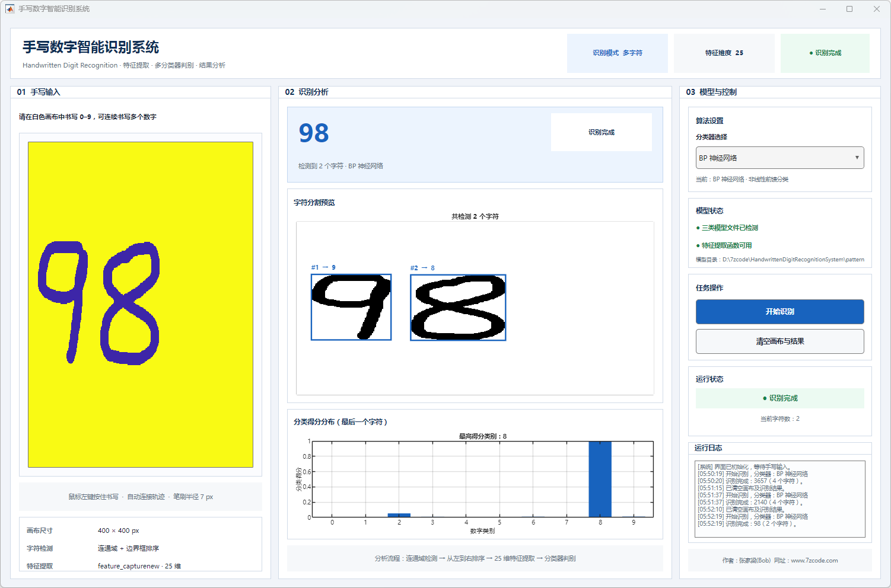
Task: Click the 分析流程 pipeline description text
Action: [475, 558]
